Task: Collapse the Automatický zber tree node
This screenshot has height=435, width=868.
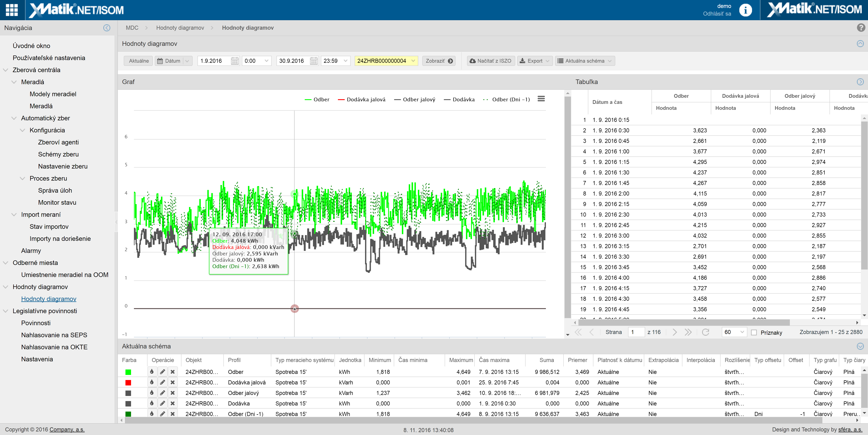Action: pyautogui.click(x=14, y=118)
